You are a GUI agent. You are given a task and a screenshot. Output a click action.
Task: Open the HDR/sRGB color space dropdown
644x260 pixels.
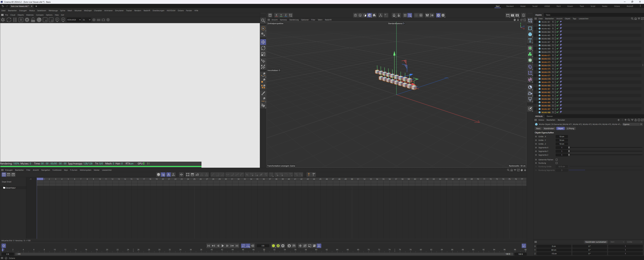pos(74,20)
